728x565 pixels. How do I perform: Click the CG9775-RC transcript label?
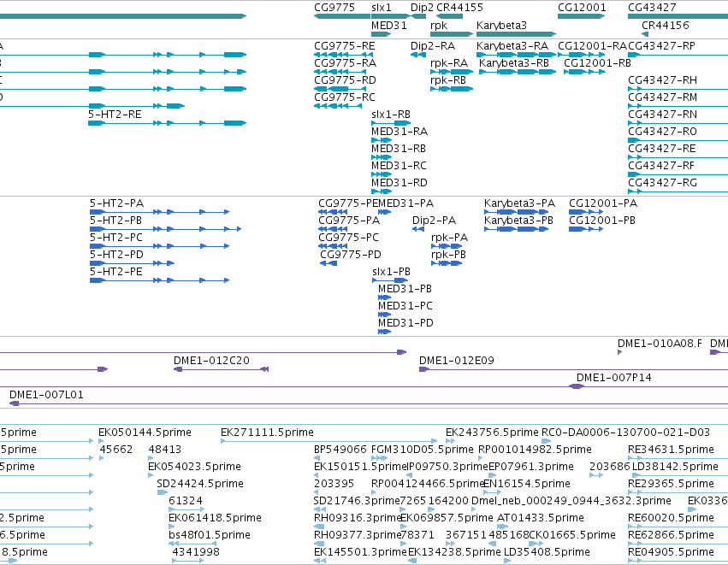345,97
